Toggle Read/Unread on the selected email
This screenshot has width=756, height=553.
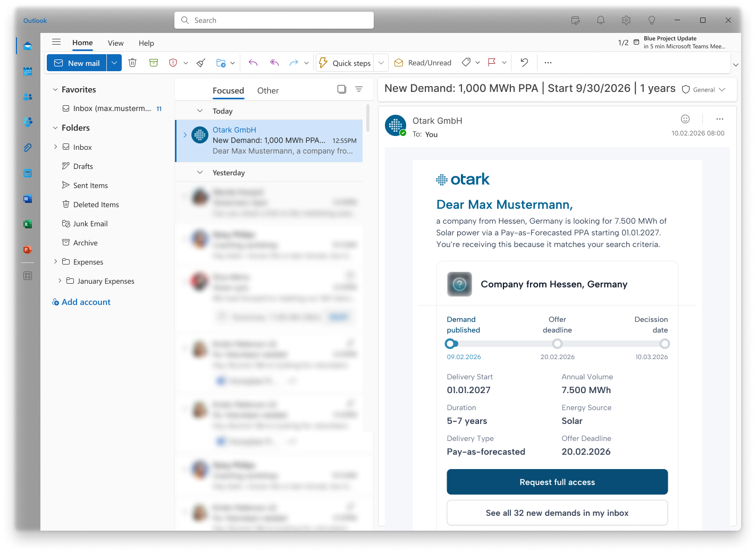(423, 63)
